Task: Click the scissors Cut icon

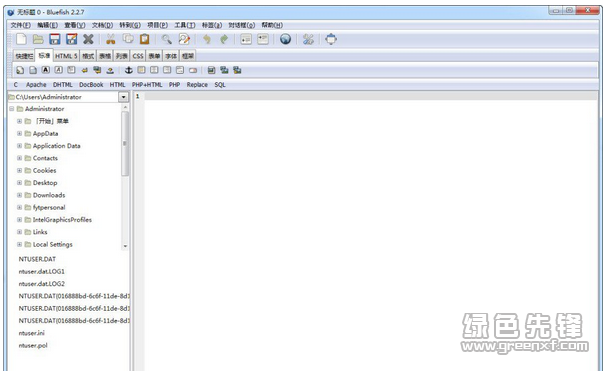Action: 111,39
